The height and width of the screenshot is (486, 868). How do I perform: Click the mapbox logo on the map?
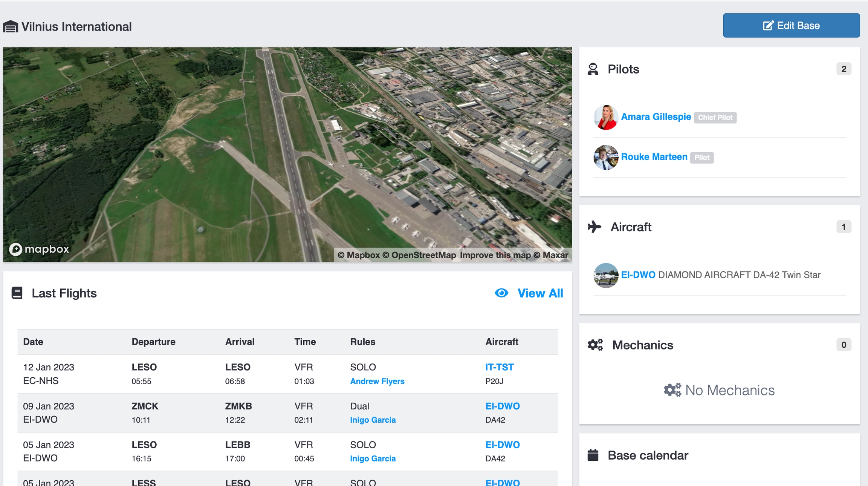pyautogui.click(x=39, y=249)
